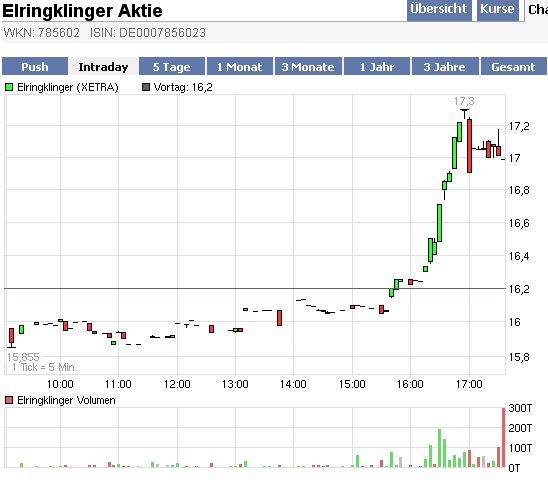Click green Elringklinger (XETRA) legend swatch
The width and height of the screenshot is (548, 486).
[9, 87]
